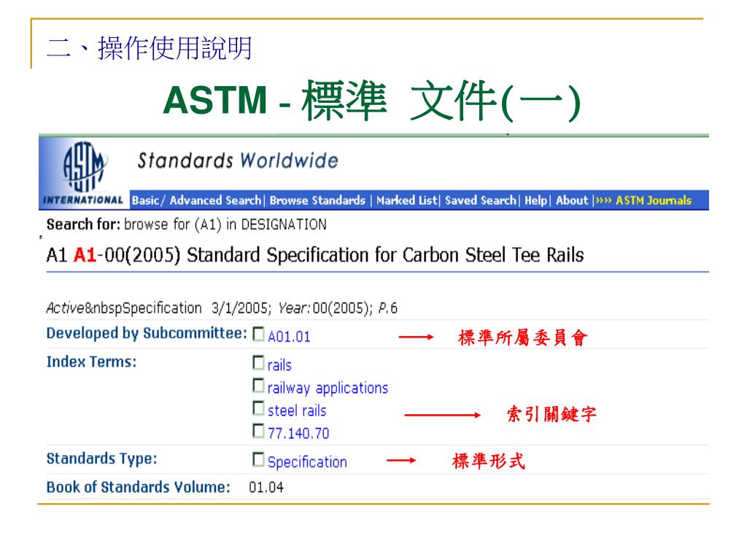Click the volume value 01.04
747x560 pixels.
[x=266, y=487]
